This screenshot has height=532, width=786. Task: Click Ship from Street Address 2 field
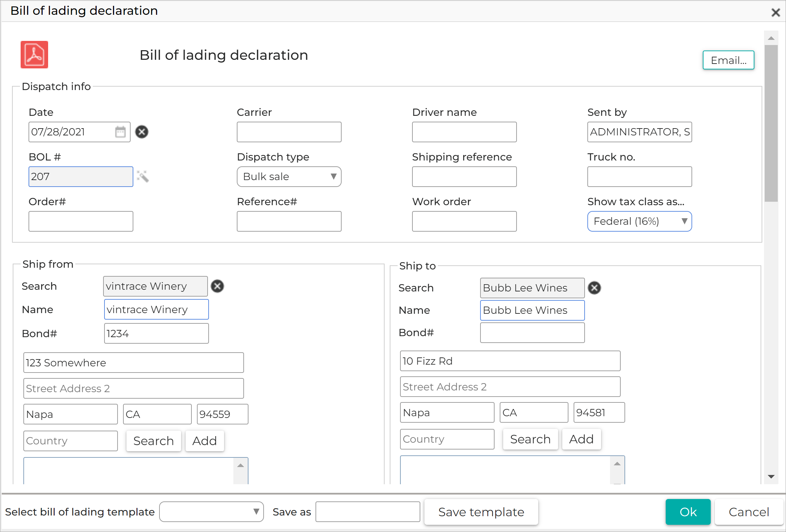134,388
